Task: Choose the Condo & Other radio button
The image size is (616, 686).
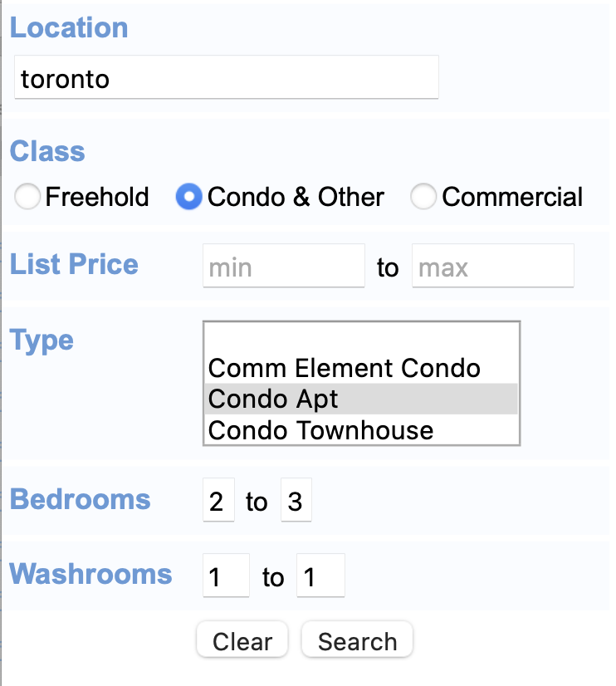Action: [x=189, y=197]
